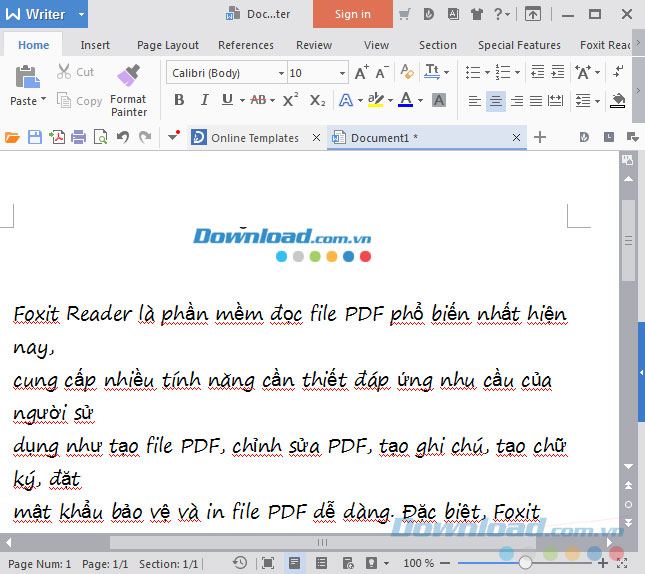Expand the Paste options arrow

click(43, 99)
